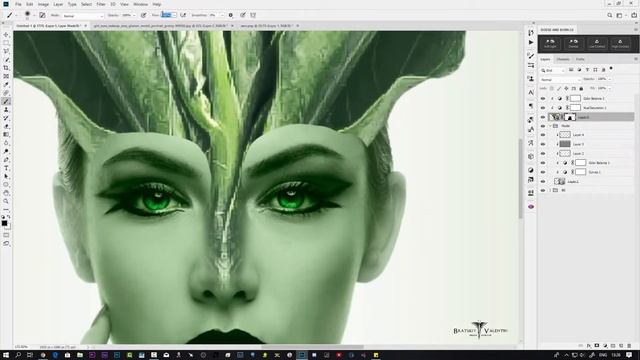Screen dimensions: 640x360
Task: Expand the bottom layer group
Action: pyautogui.click(x=550, y=190)
